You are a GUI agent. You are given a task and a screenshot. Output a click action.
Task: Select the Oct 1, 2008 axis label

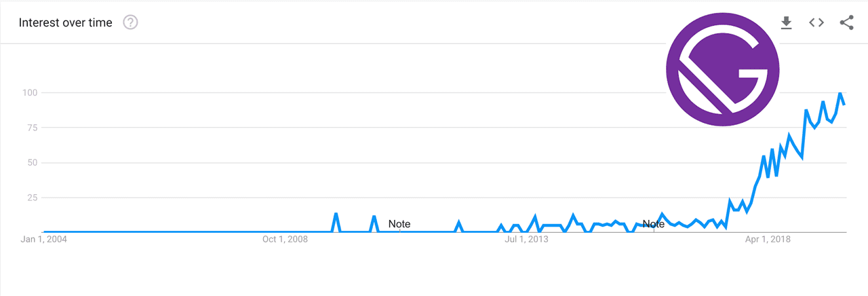(x=285, y=240)
